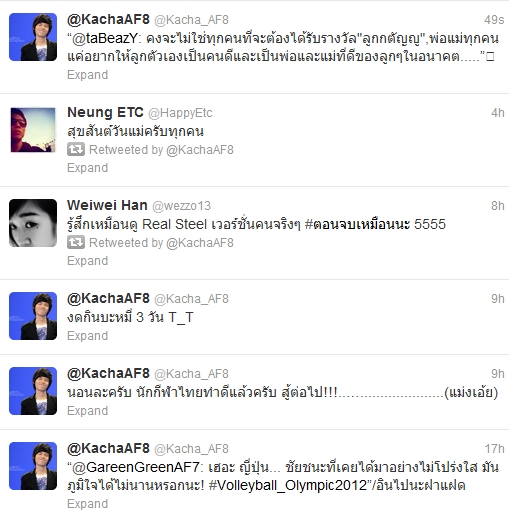Open Neung ETC's profile picture
This screenshot has width=509, height=515.
coord(33,130)
